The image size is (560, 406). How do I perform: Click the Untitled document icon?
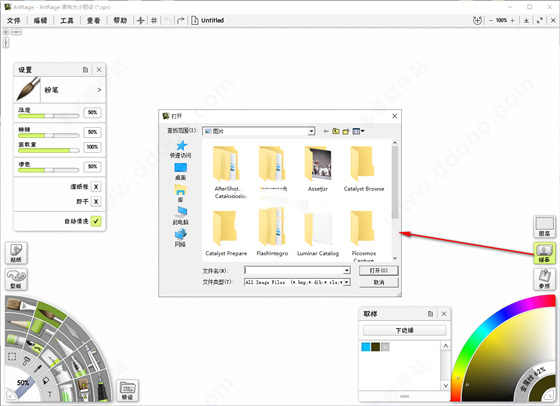[x=195, y=20]
